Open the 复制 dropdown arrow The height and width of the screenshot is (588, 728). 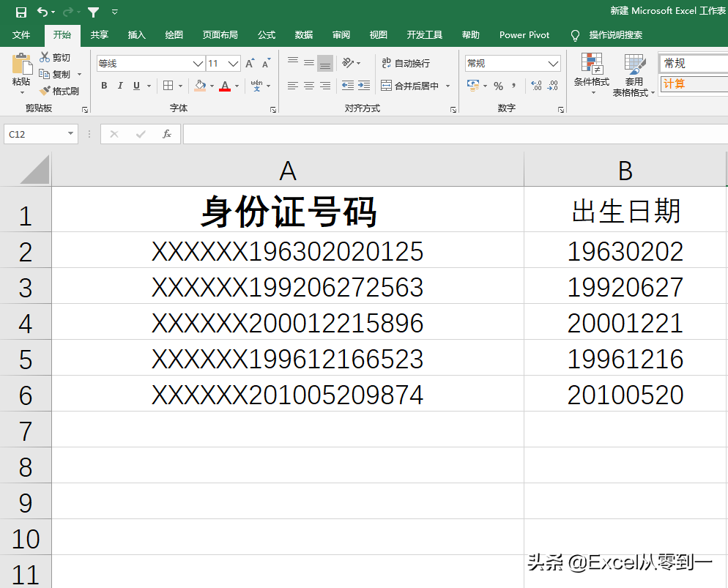point(79,74)
